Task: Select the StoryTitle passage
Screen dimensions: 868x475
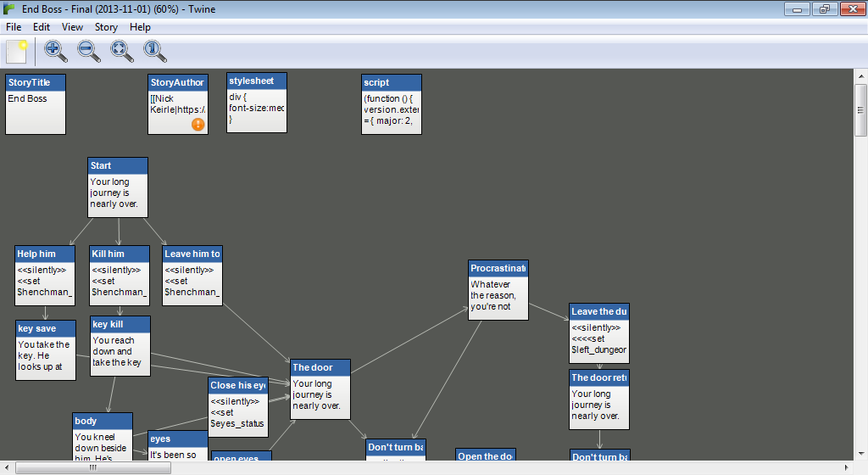Action: click(x=36, y=104)
